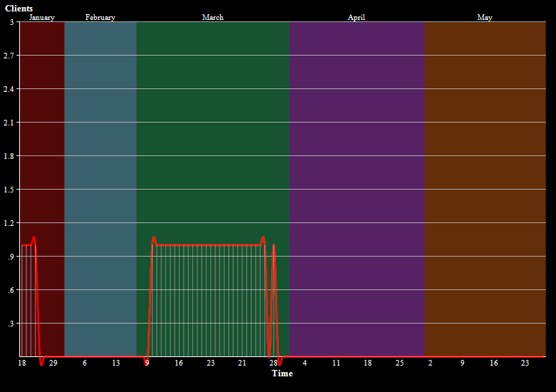Click the 11 tick under April
Image resolution: width=556 pixels, height=392 pixels.
336,363
